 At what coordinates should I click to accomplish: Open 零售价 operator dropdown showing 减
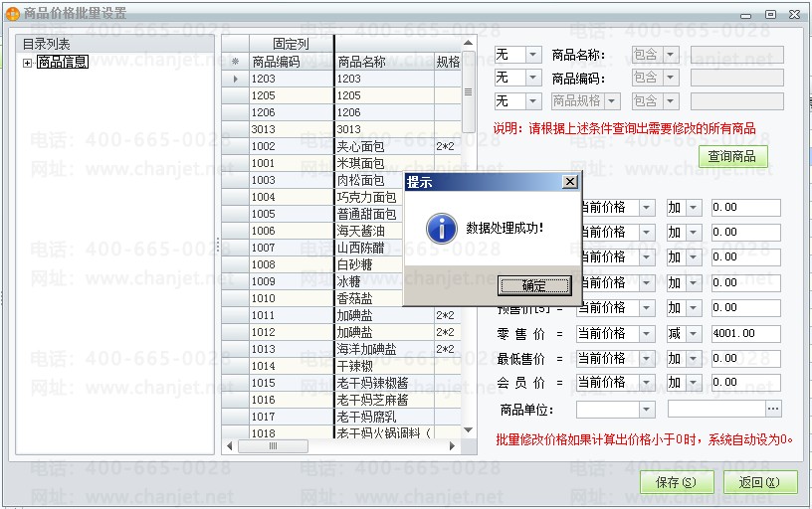tap(695, 333)
